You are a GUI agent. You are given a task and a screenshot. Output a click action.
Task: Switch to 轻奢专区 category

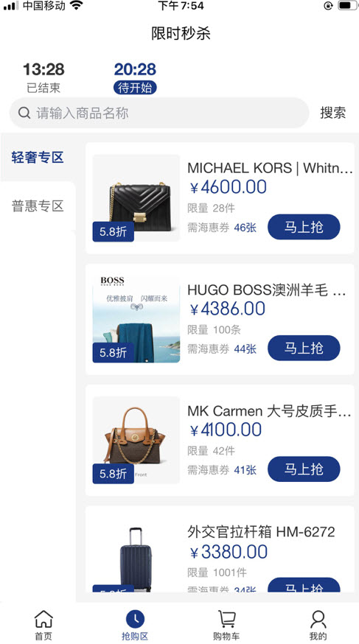[38, 158]
